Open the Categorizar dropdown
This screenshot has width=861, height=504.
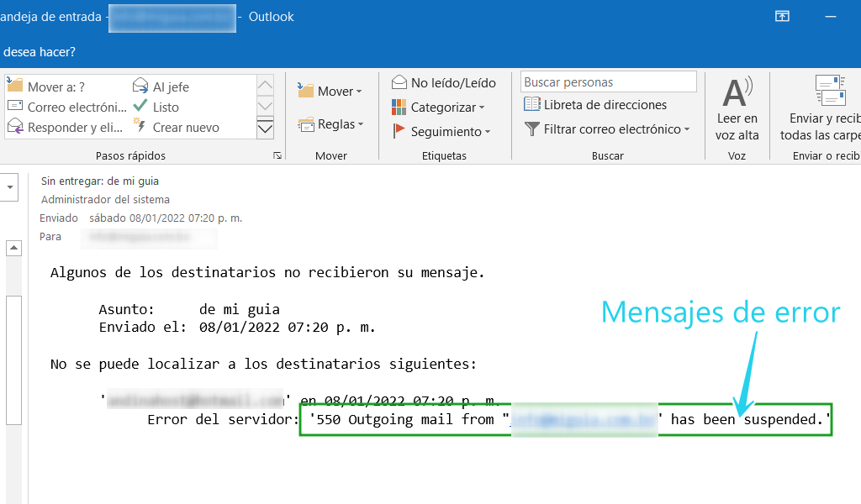(x=438, y=107)
